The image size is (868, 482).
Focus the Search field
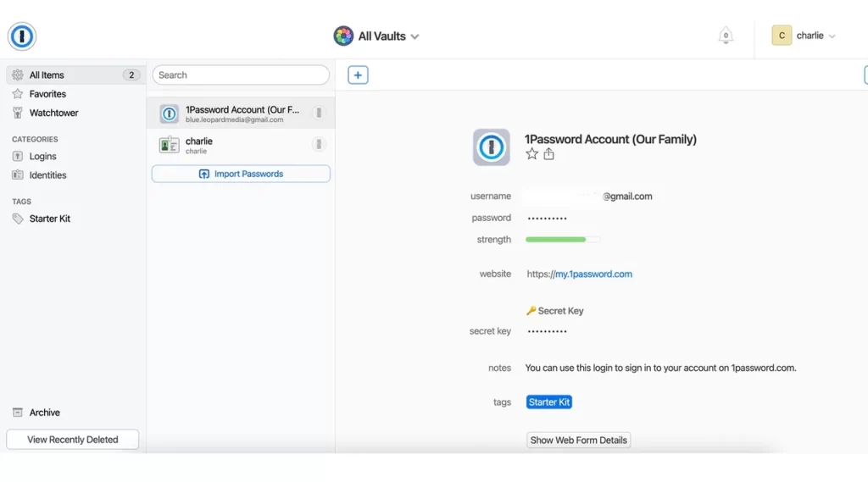coord(241,75)
